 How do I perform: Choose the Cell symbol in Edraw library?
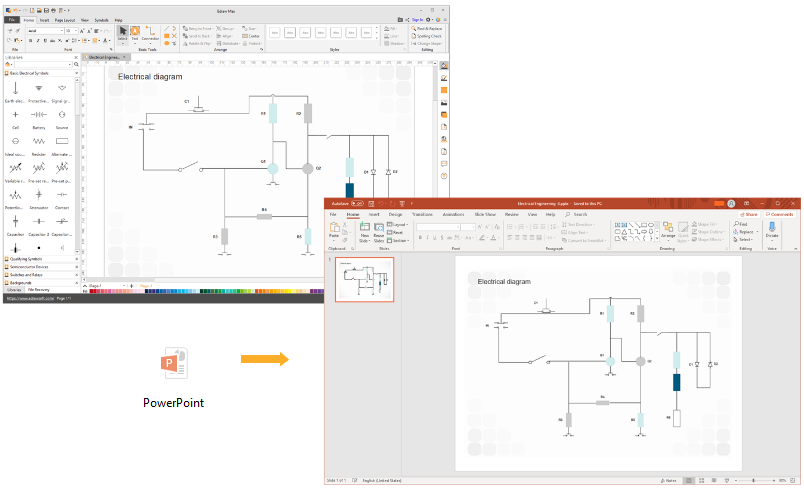(15, 114)
